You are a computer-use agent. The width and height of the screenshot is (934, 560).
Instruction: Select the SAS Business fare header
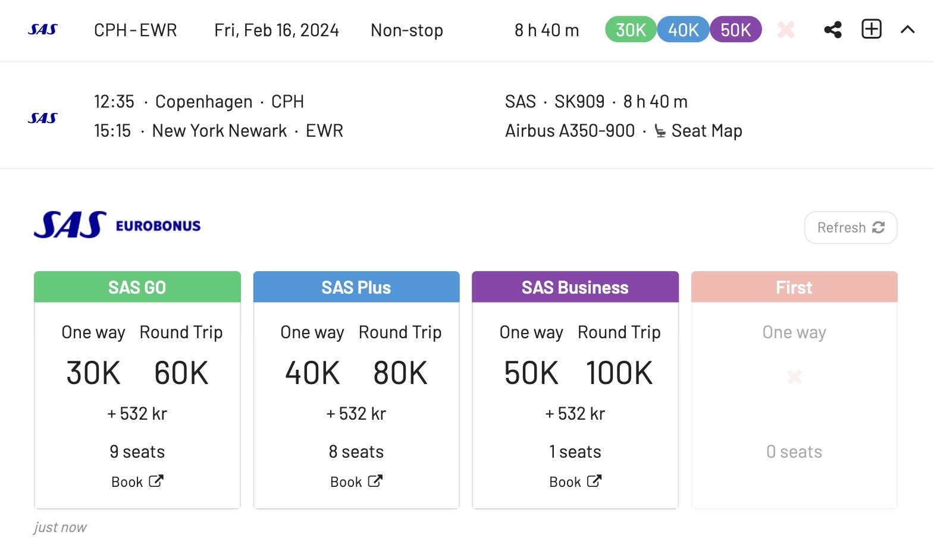(x=575, y=287)
